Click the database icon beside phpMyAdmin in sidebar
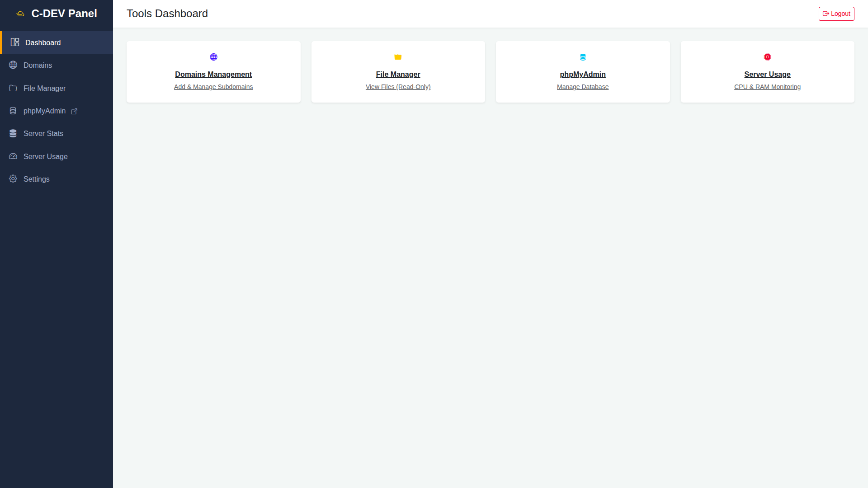Screen dimensions: 868x488 [x=13, y=111]
